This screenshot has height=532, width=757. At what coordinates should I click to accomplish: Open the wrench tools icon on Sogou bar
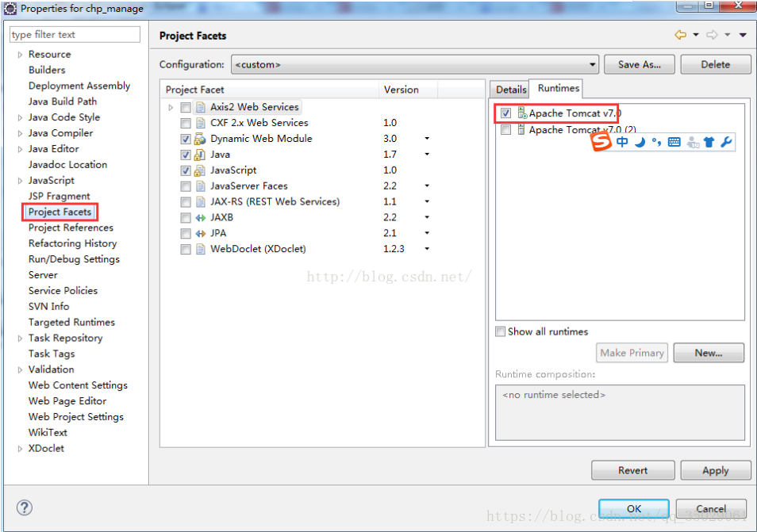coord(725,142)
